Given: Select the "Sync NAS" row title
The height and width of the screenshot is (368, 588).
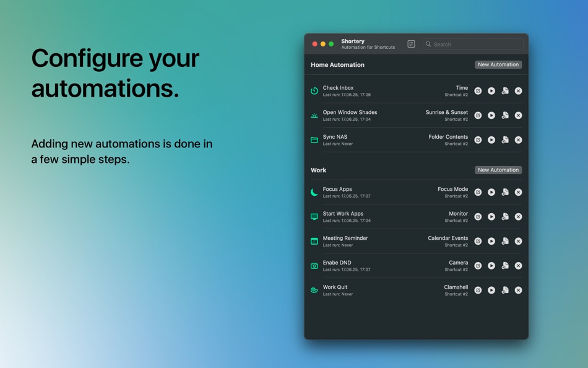Looking at the screenshot, I should [x=335, y=137].
